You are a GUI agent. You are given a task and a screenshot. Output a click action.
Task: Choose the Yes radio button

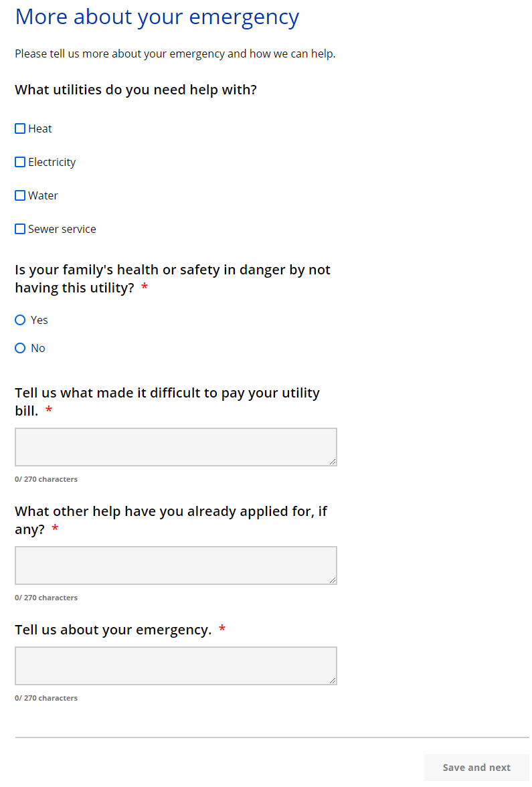point(20,320)
